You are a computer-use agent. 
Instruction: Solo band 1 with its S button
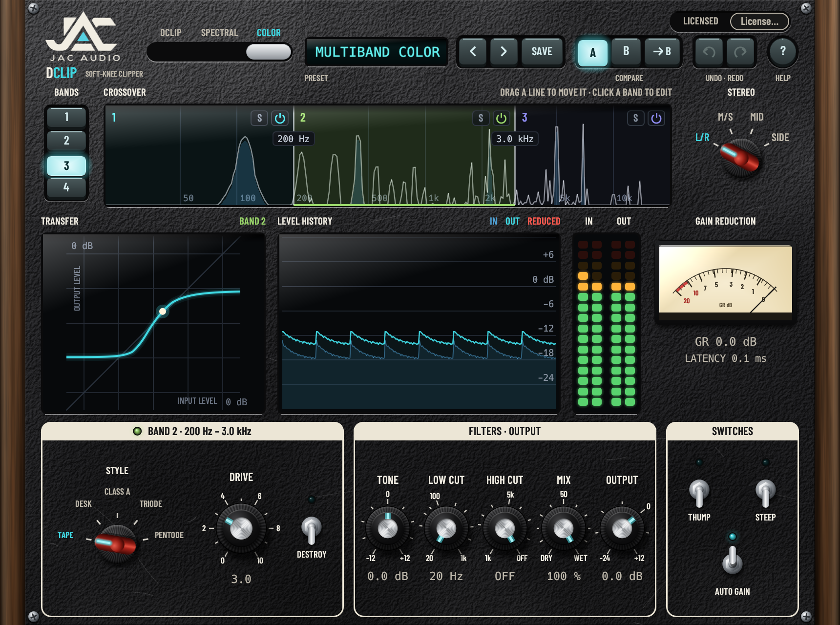[259, 118]
